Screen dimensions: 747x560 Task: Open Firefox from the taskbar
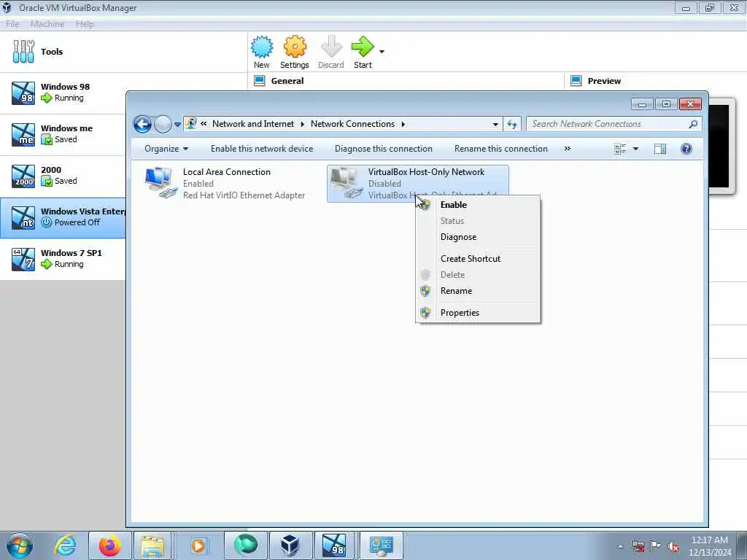click(110, 545)
